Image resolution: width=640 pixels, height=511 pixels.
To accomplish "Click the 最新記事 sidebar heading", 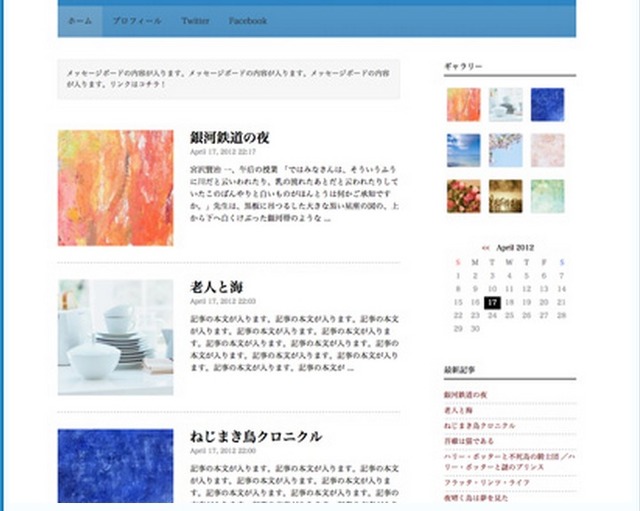I will click(460, 370).
